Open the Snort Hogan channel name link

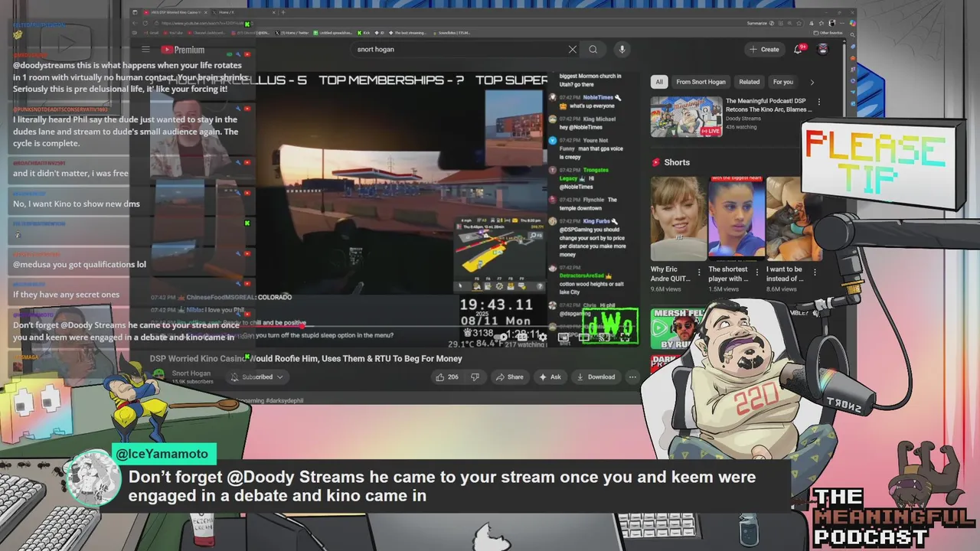point(191,373)
